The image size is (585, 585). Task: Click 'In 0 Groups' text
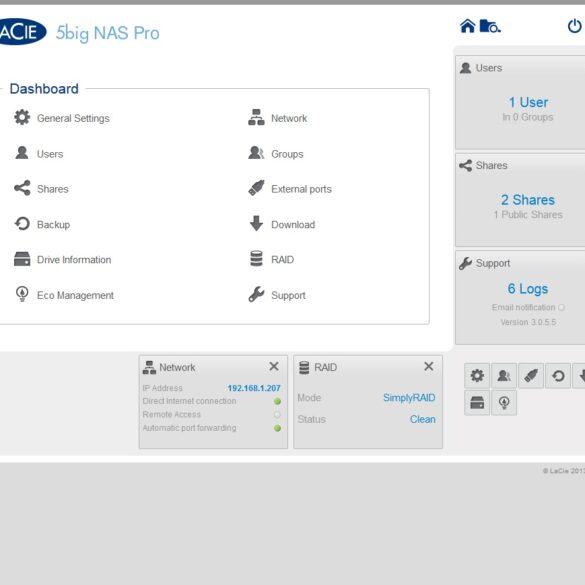[x=528, y=117]
